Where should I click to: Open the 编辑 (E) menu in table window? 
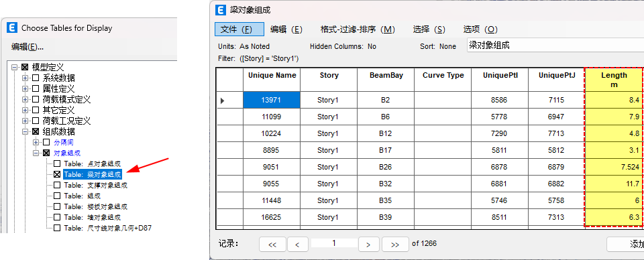[286, 29]
